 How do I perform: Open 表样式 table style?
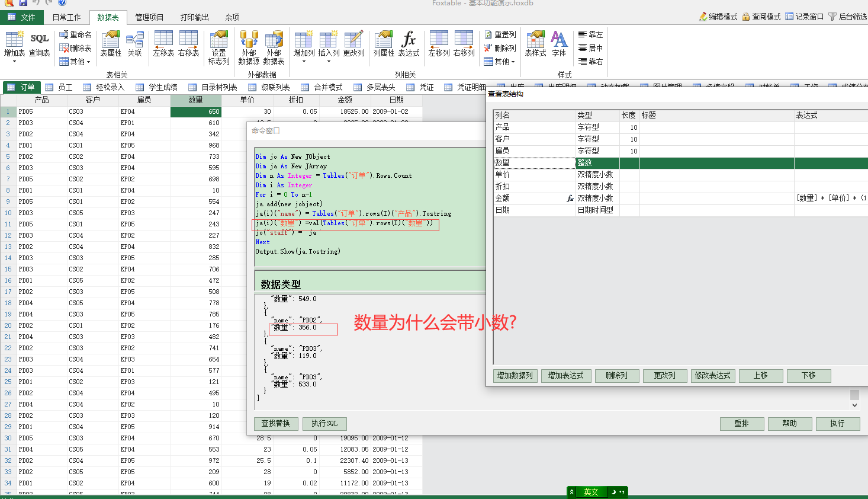point(535,44)
